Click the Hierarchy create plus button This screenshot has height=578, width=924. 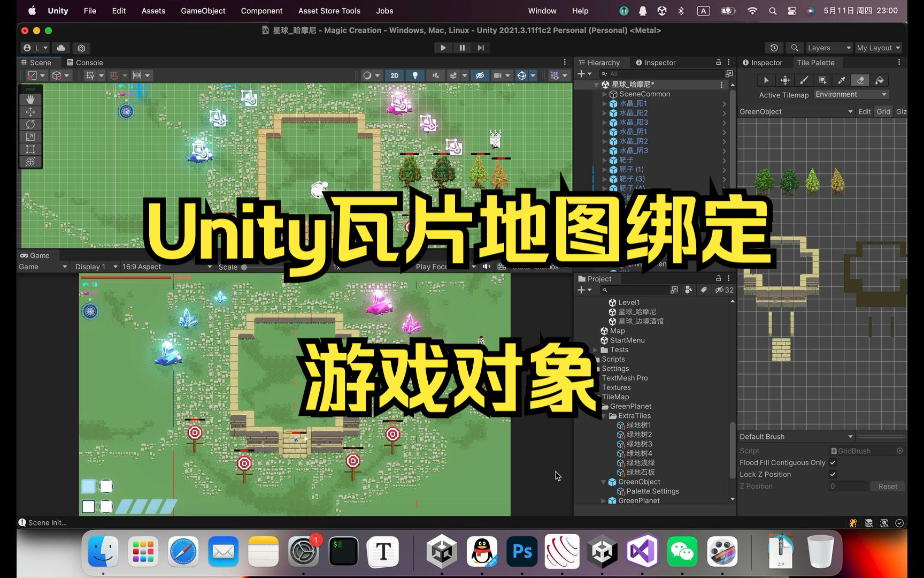(x=584, y=74)
